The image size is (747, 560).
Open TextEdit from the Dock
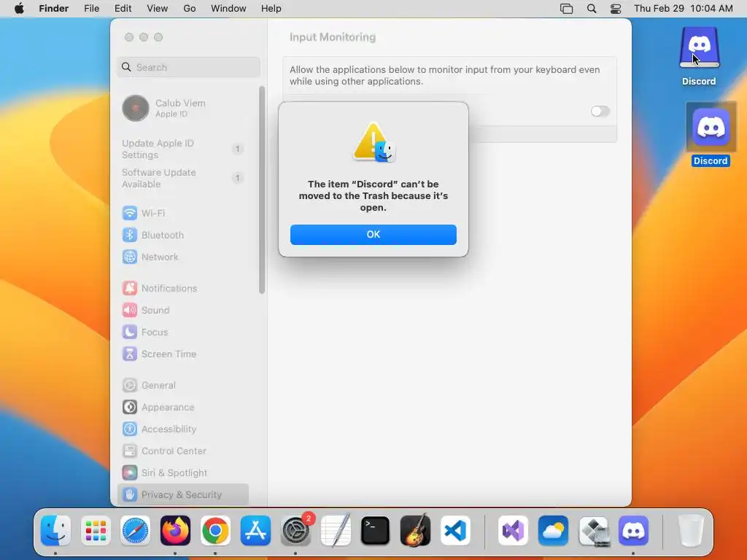pos(336,530)
